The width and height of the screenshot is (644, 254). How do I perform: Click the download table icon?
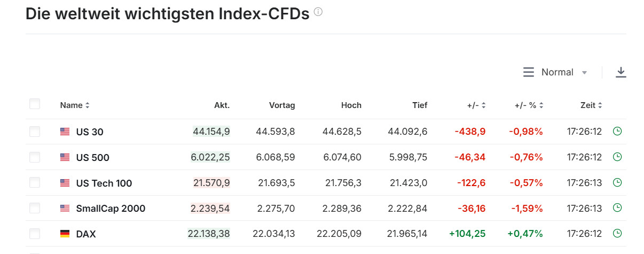[x=621, y=72]
